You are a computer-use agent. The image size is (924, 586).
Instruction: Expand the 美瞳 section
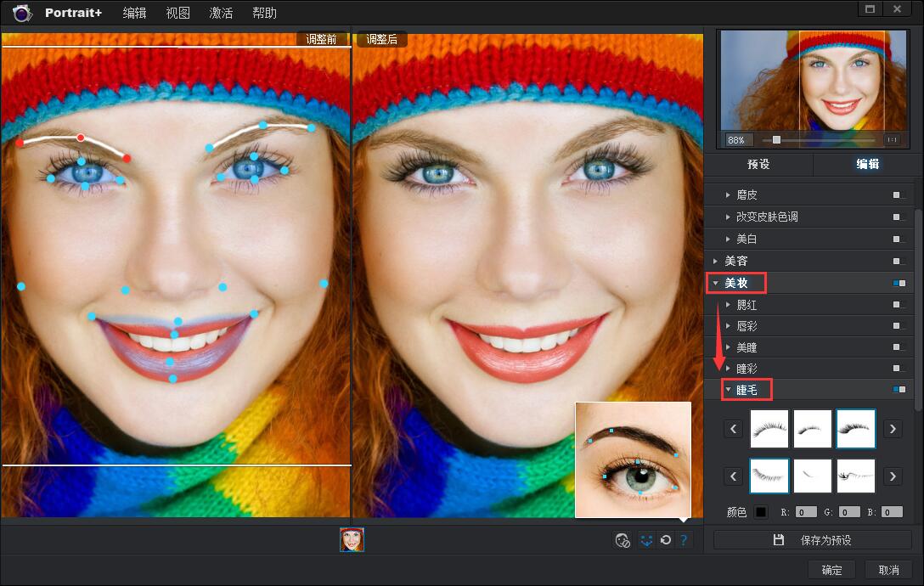pos(728,347)
